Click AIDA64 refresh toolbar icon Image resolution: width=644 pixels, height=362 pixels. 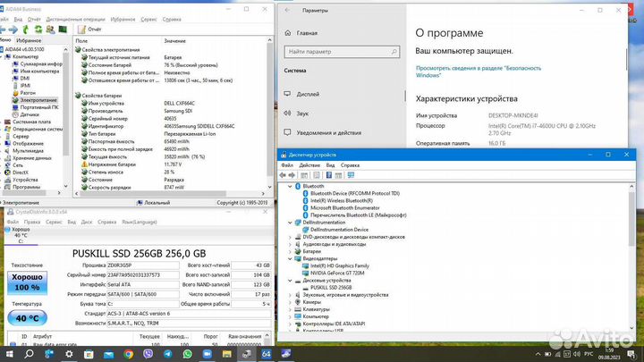click(38, 29)
